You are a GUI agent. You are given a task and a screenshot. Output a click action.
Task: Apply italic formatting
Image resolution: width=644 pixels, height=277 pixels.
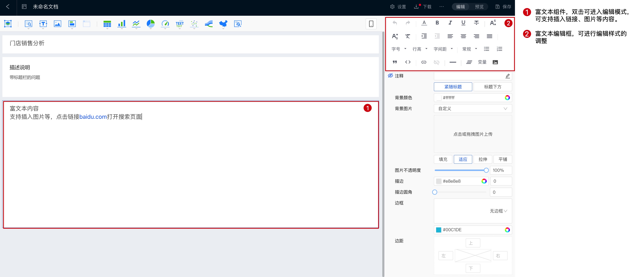(x=450, y=23)
